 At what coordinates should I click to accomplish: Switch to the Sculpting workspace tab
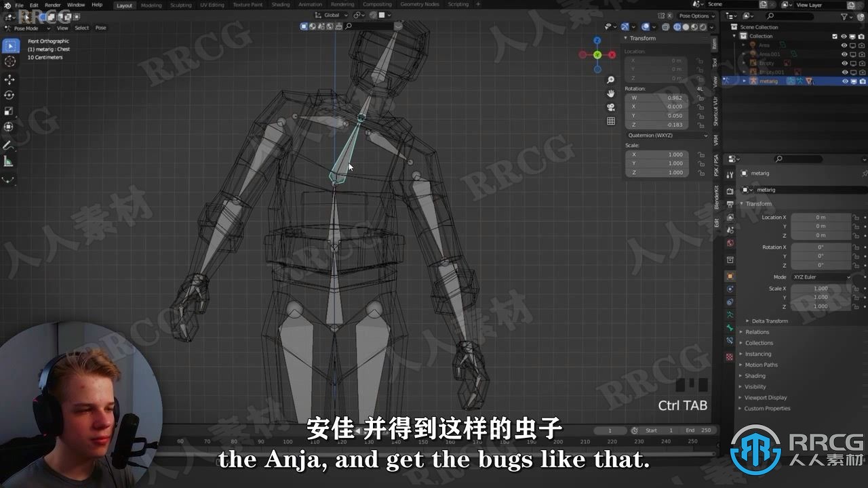[x=180, y=5]
